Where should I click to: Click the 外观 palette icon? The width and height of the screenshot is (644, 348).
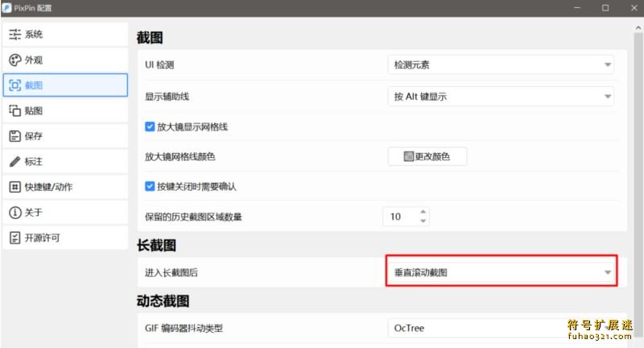click(14, 60)
